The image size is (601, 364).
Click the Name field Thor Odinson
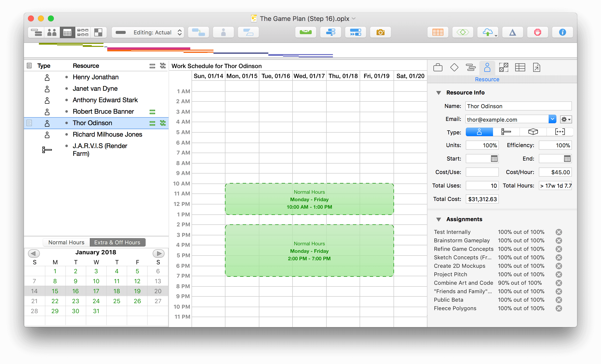(518, 106)
